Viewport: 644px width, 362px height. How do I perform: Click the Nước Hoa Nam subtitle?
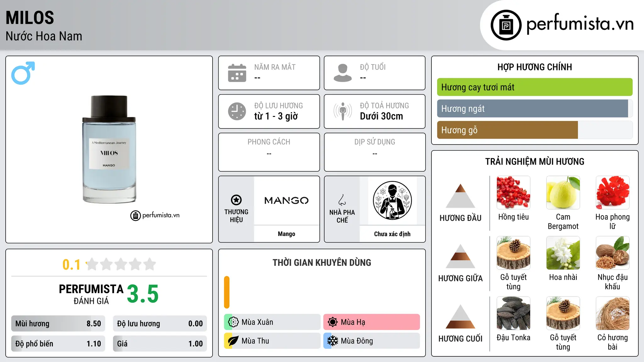click(44, 36)
